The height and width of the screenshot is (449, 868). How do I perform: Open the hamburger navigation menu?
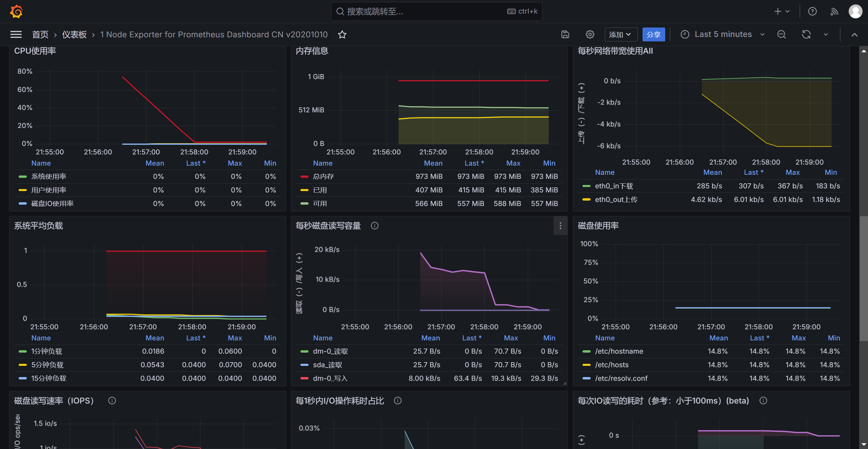pyautogui.click(x=16, y=34)
